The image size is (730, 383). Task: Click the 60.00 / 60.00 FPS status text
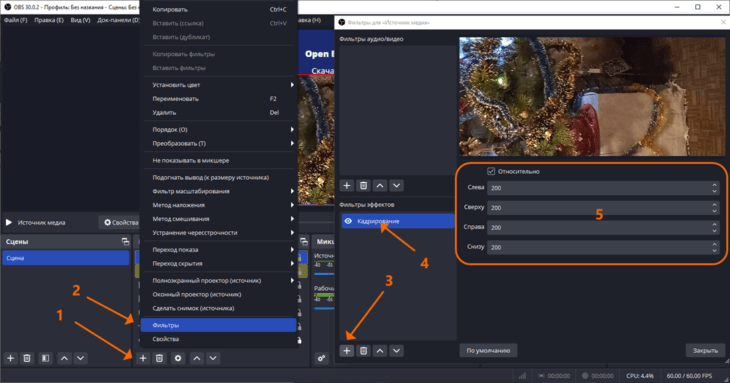[x=689, y=376]
